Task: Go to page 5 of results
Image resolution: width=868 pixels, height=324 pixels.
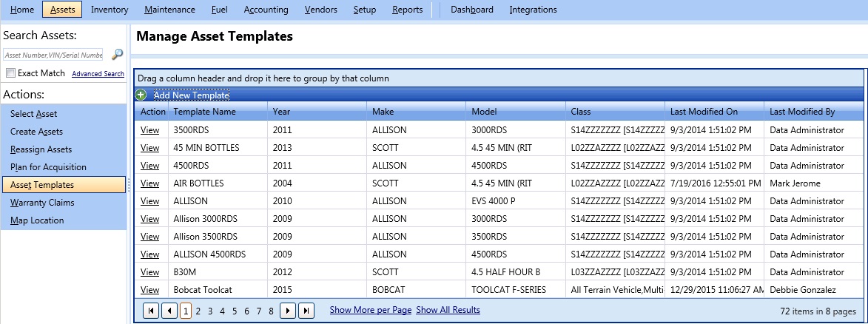Action: point(235,311)
